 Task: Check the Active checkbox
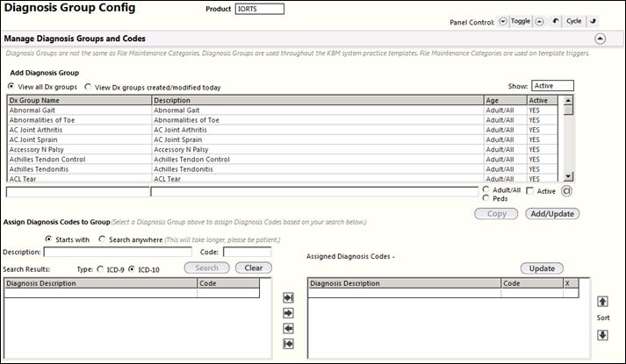529,191
